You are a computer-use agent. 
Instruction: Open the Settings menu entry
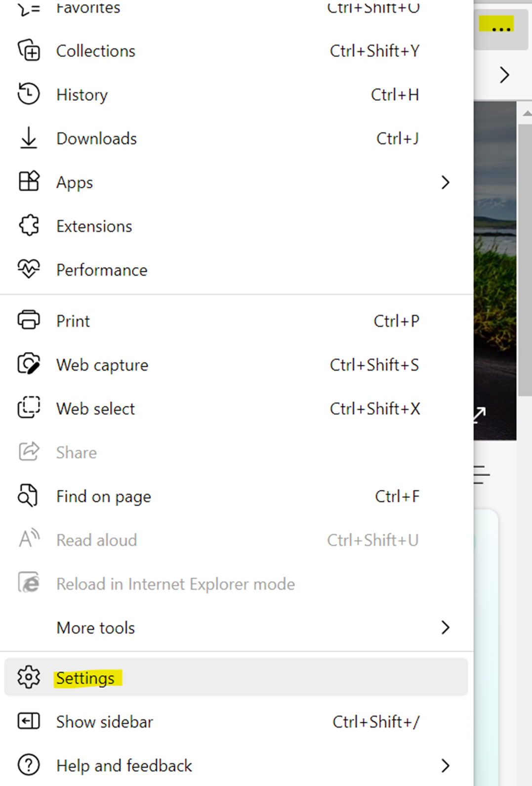(x=85, y=678)
